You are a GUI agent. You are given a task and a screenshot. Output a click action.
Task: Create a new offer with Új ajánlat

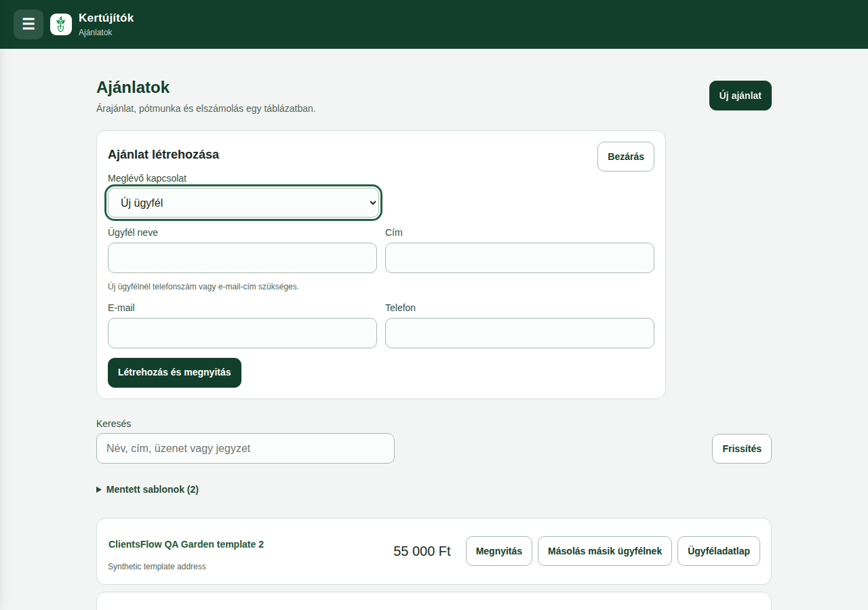coord(741,96)
